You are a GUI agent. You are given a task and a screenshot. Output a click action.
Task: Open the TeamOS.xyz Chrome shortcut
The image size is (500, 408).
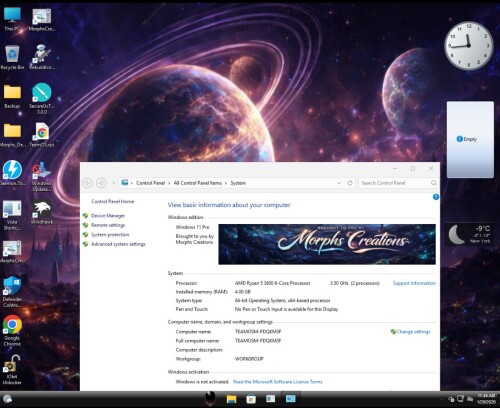click(x=42, y=135)
